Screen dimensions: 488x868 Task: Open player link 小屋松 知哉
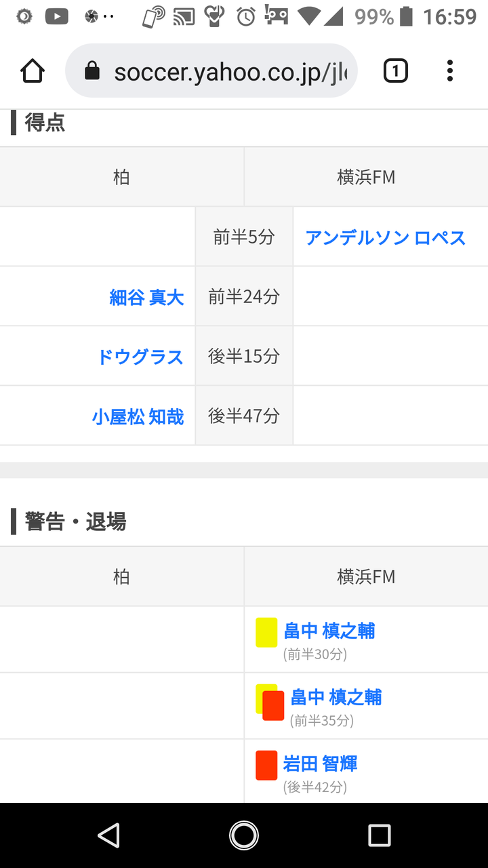[x=138, y=416]
